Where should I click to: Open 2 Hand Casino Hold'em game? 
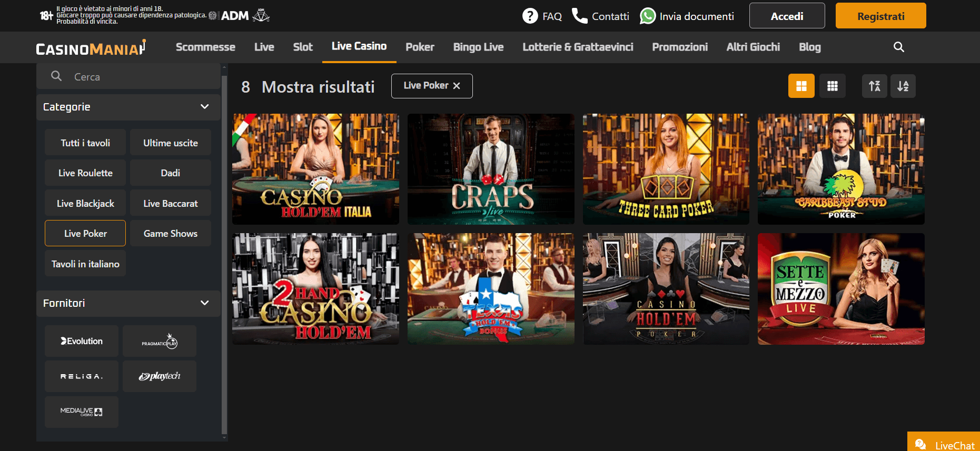point(315,289)
